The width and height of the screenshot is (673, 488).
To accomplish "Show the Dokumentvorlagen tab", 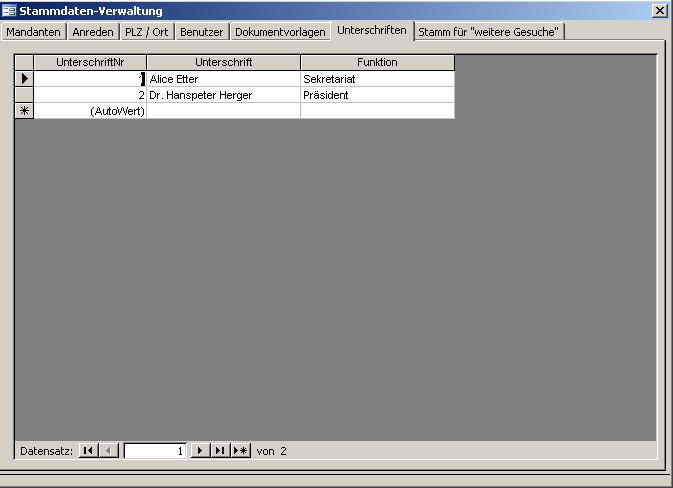I will (x=280, y=32).
